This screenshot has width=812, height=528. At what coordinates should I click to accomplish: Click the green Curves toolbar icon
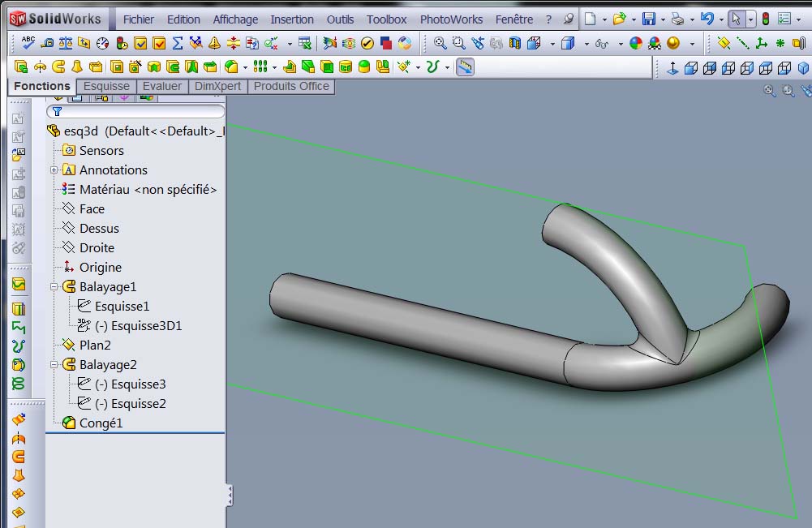pos(432,67)
